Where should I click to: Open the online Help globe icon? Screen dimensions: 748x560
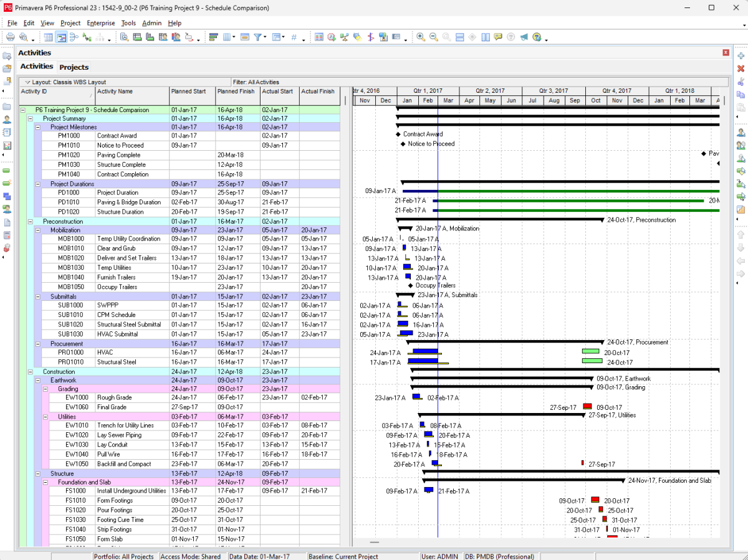click(537, 37)
